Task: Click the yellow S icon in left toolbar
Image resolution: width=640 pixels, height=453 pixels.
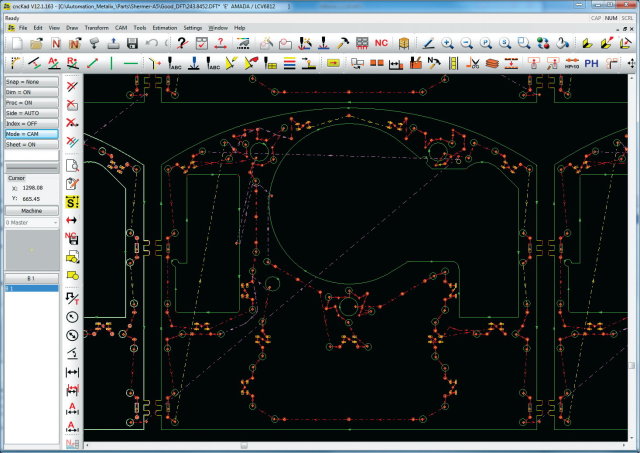Action: 72,201
